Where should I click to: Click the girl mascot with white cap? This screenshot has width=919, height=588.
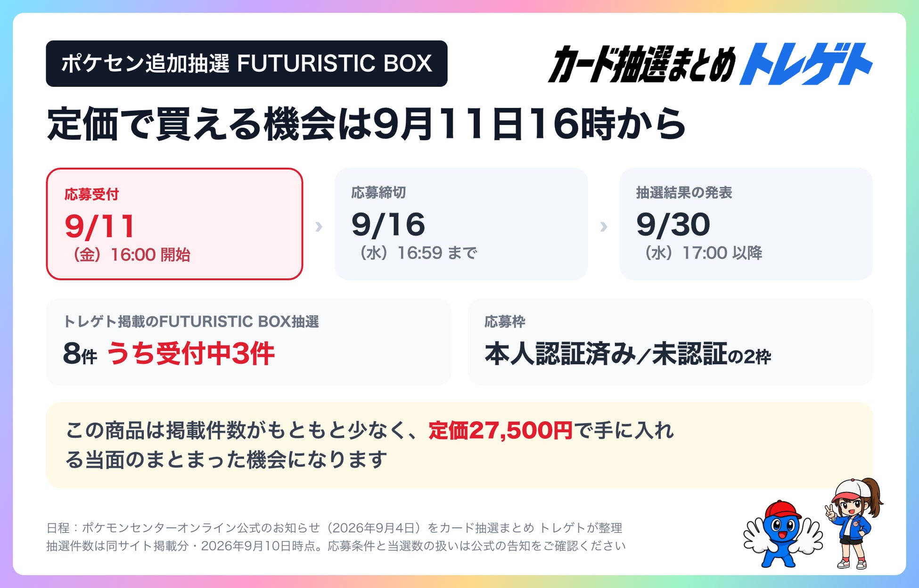[853, 523]
